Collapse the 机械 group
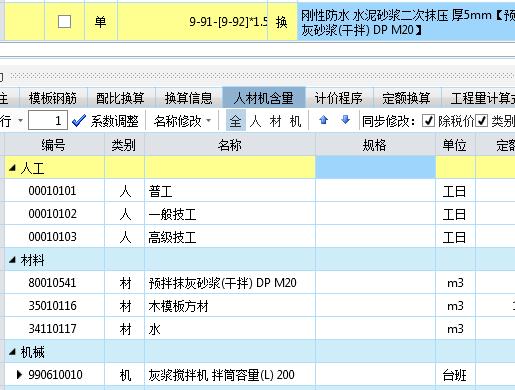 [x=12, y=351]
